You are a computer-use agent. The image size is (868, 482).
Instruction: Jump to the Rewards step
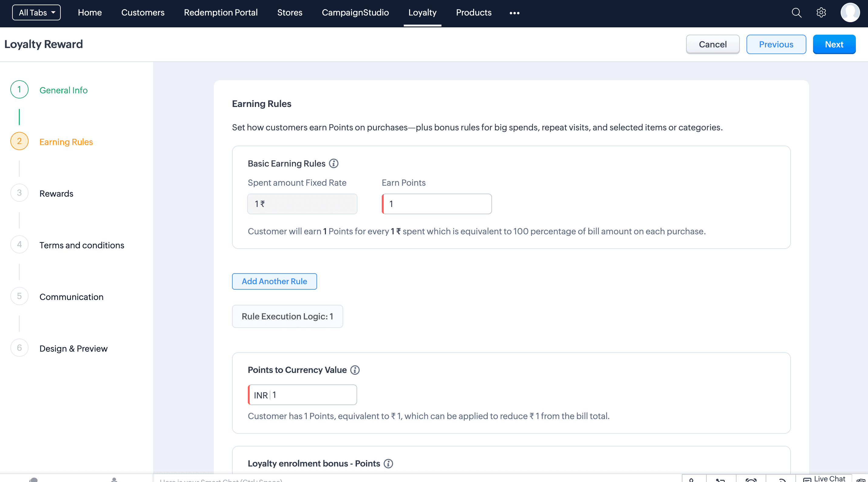coord(56,193)
